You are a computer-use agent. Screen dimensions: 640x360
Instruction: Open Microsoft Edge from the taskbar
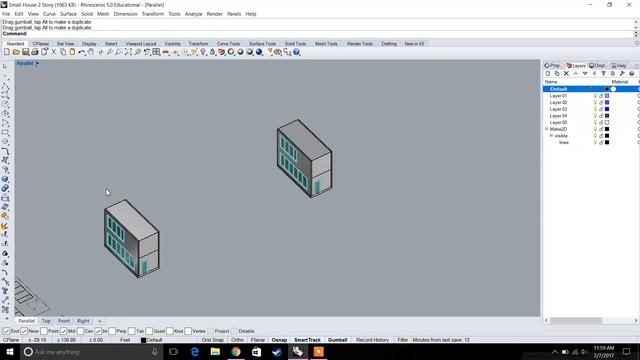(x=195, y=352)
